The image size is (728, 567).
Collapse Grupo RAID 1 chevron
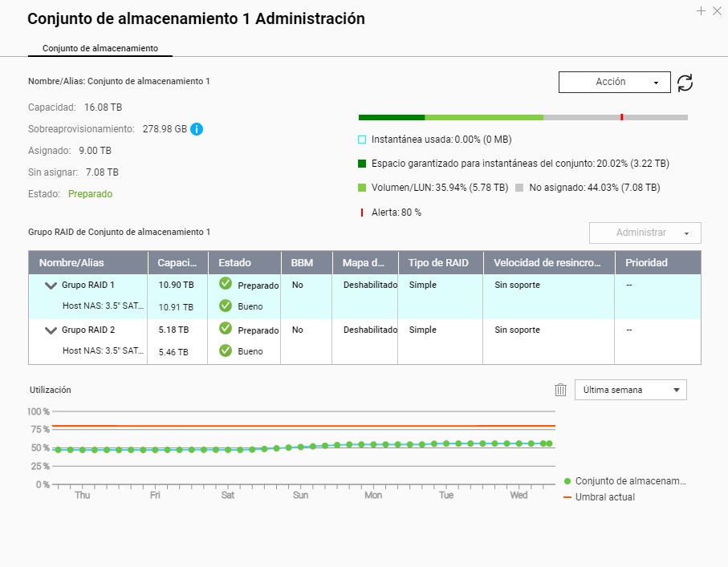click(51, 286)
